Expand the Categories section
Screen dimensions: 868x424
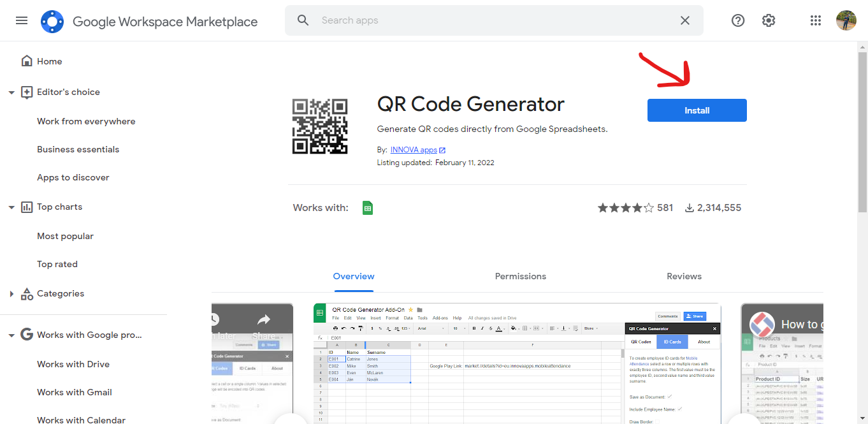(x=11, y=294)
